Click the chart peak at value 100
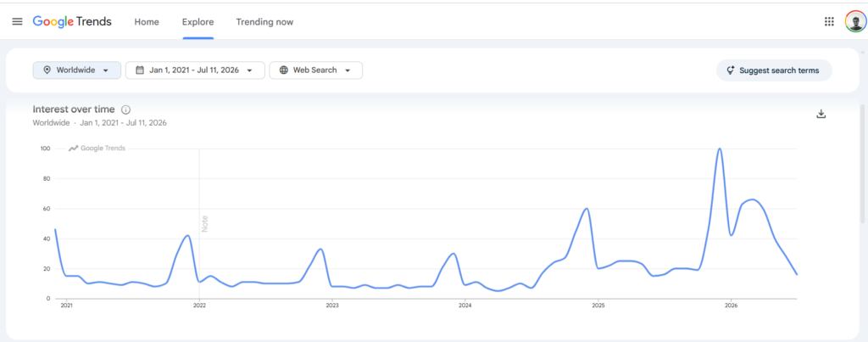Screen dimensions: 868x342 point(719,149)
